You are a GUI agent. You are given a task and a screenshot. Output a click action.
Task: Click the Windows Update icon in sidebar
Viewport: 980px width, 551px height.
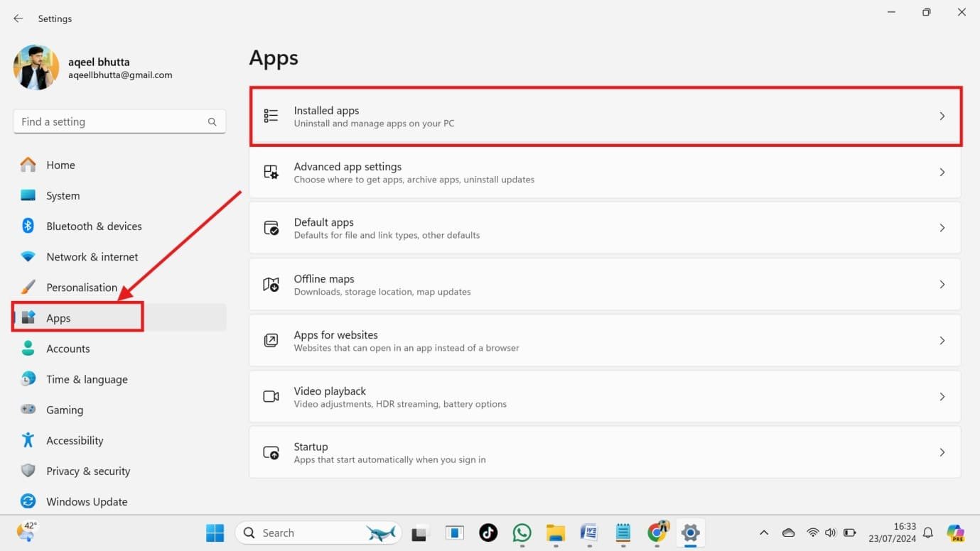tap(28, 501)
